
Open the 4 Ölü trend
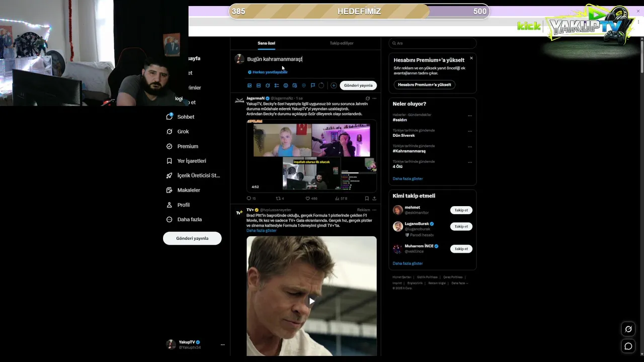pos(397,166)
